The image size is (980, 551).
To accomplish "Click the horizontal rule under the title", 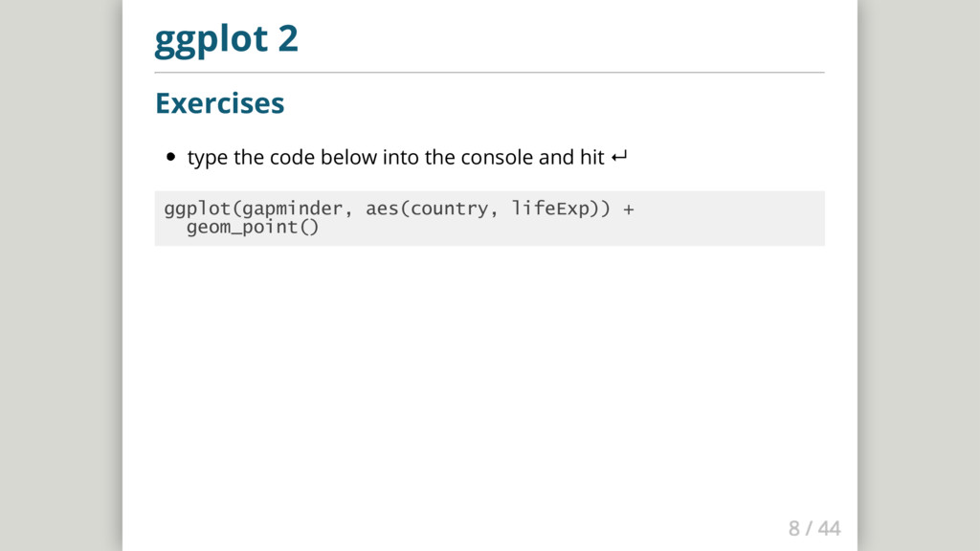I will point(489,72).
